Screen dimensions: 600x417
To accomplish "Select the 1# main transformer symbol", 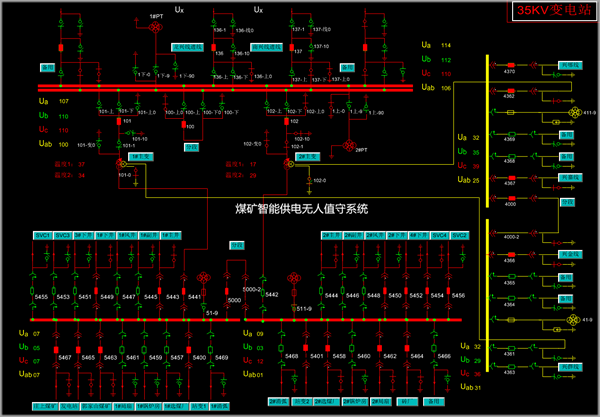I will click(x=121, y=165).
